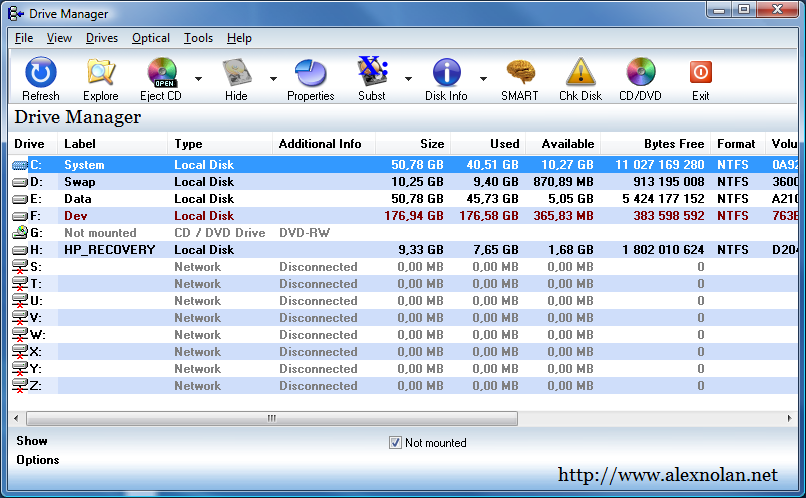Expand the Subst dropdown arrow
The height and width of the screenshot is (498, 806).
click(x=408, y=79)
